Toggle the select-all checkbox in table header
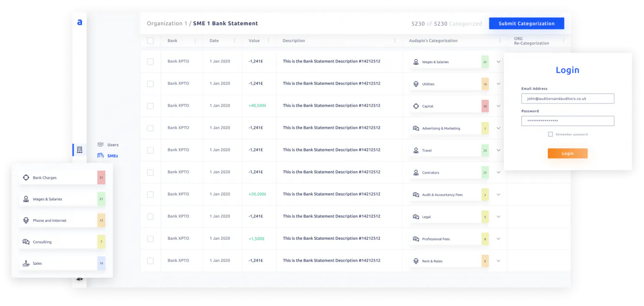Screen dimensions: 644x306 (x=150, y=40)
